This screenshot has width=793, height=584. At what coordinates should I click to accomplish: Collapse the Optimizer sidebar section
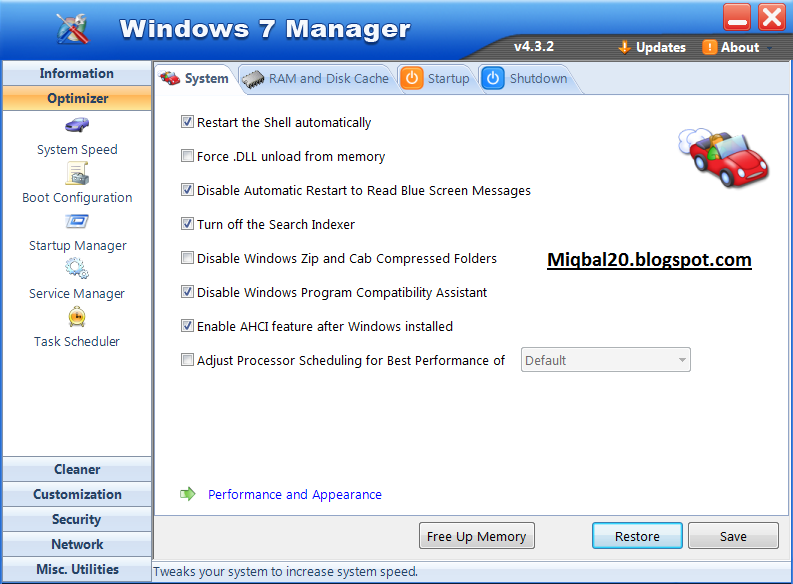click(x=77, y=98)
